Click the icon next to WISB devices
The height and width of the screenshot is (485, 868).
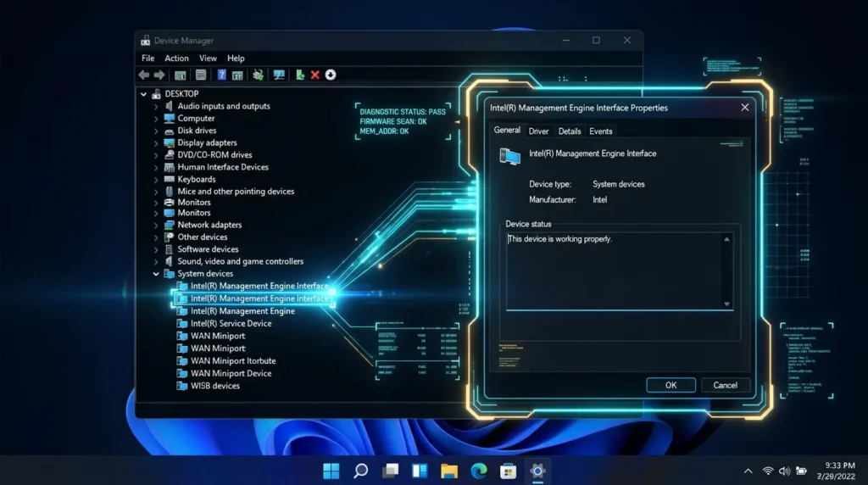click(x=182, y=385)
